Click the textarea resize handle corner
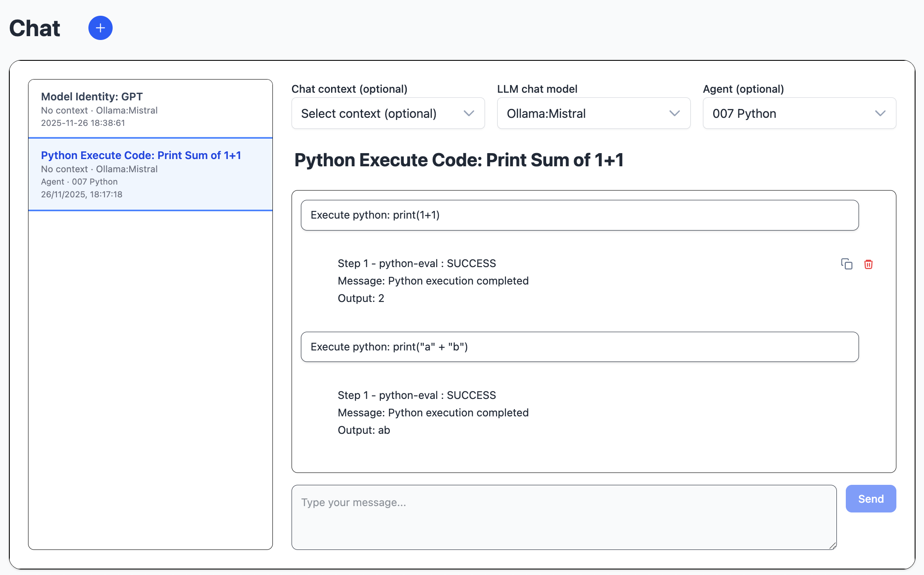This screenshot has height=575, width=924. click(833, 546)
